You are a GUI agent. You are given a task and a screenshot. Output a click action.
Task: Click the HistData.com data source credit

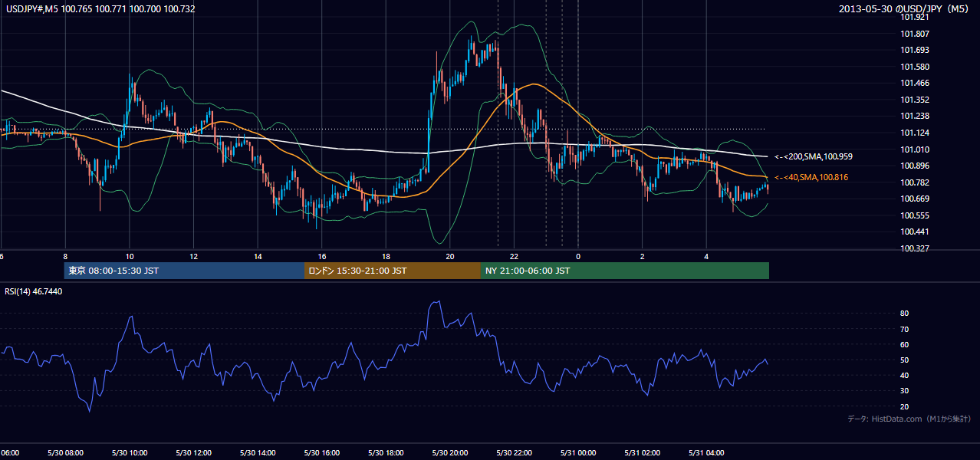click(x=909, y=419)
